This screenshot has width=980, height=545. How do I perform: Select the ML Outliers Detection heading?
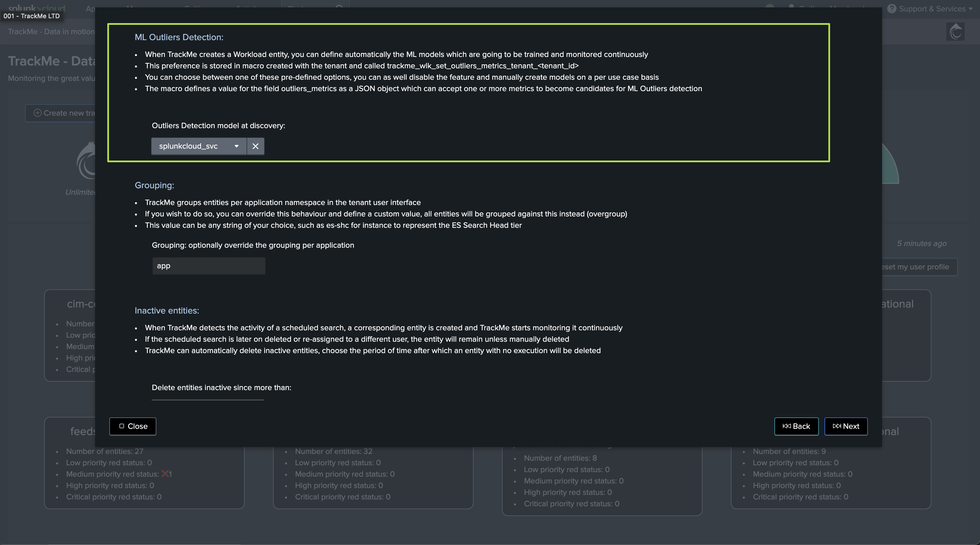[x=179, y=37]
